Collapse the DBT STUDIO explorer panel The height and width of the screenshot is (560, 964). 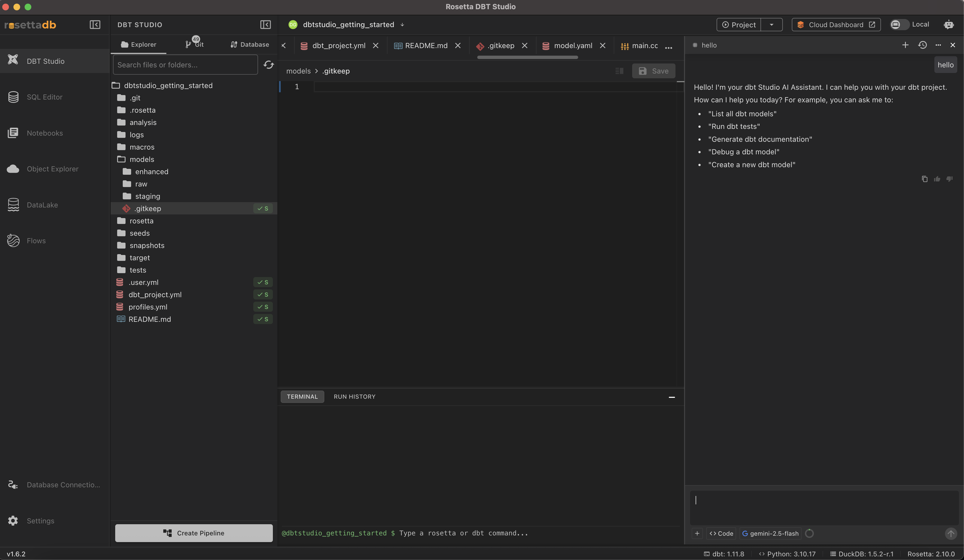pos(266,25)
